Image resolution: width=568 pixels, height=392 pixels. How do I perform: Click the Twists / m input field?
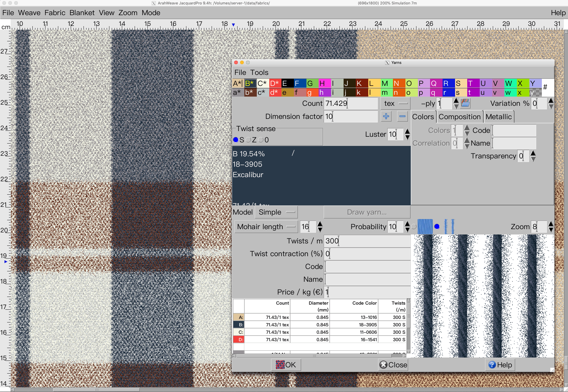(x=367, y=241)
